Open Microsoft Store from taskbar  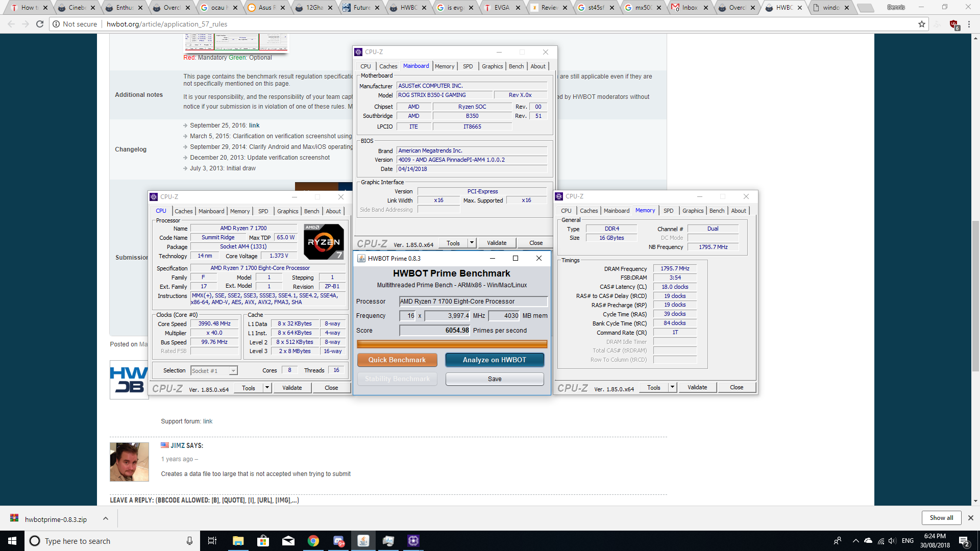pyautogui.click(x=263, y=541)
